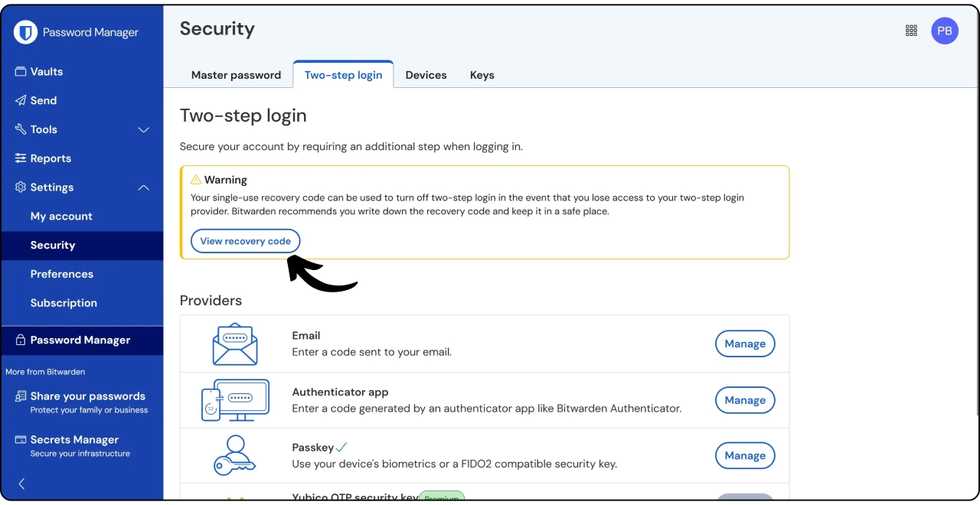The width and height of the screenshot is (980, 505).
Task: Collapse the sidebar with the arrow
Action: tap(21, 484)
